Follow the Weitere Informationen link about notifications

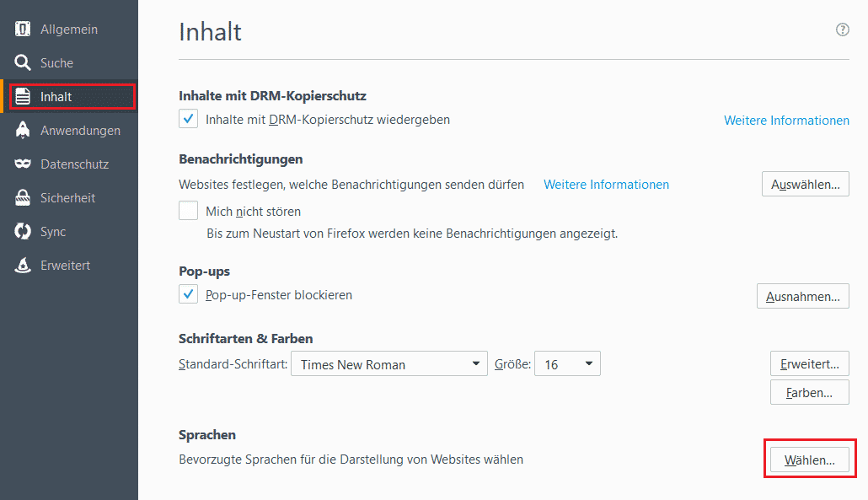[606, 184]
